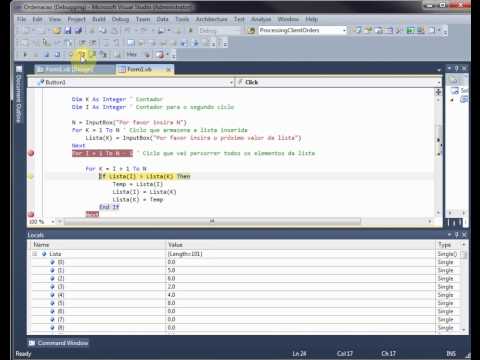Toggle Hex display in debug toolbar

click(x=131, y=54)
